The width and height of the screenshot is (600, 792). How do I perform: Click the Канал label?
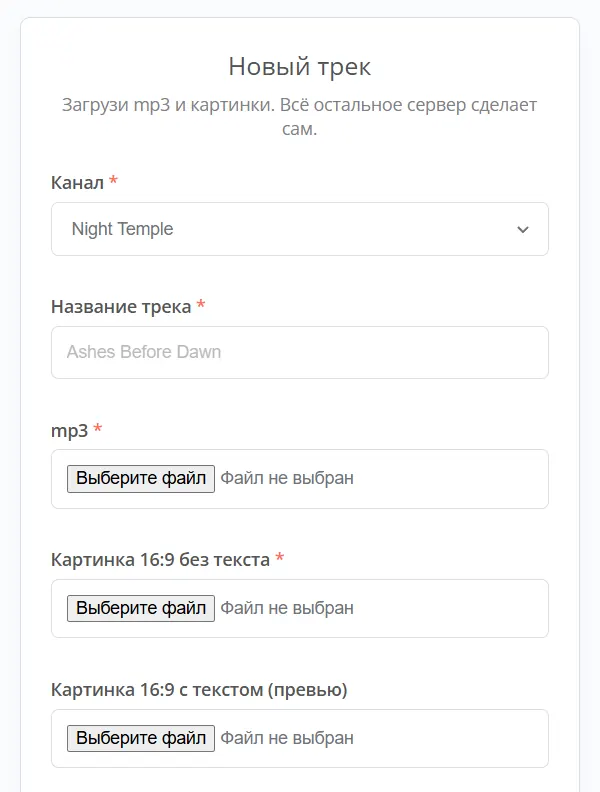(77, 182)
